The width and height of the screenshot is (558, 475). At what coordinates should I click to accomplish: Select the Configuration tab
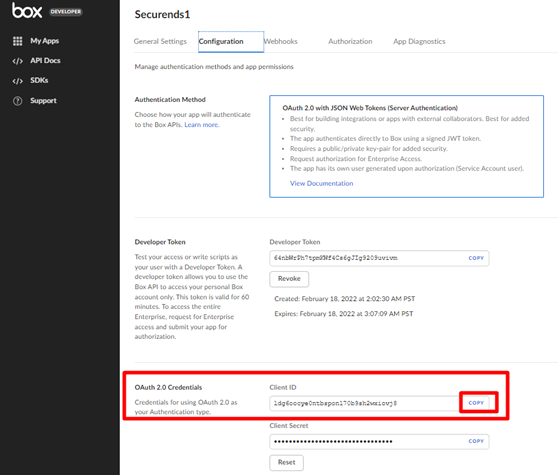231,42
